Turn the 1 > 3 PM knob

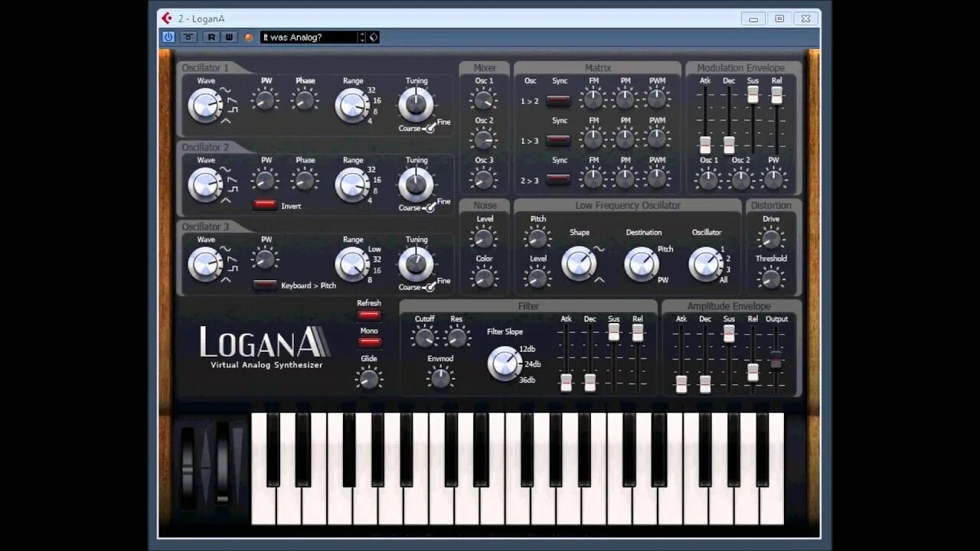(x=626, y=138)
